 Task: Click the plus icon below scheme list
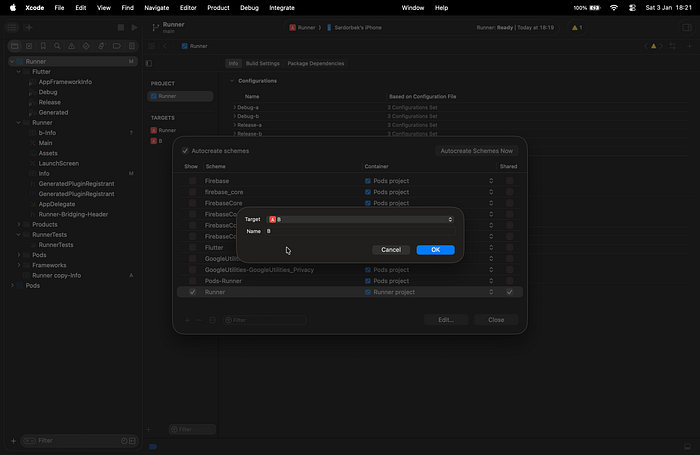188,320
